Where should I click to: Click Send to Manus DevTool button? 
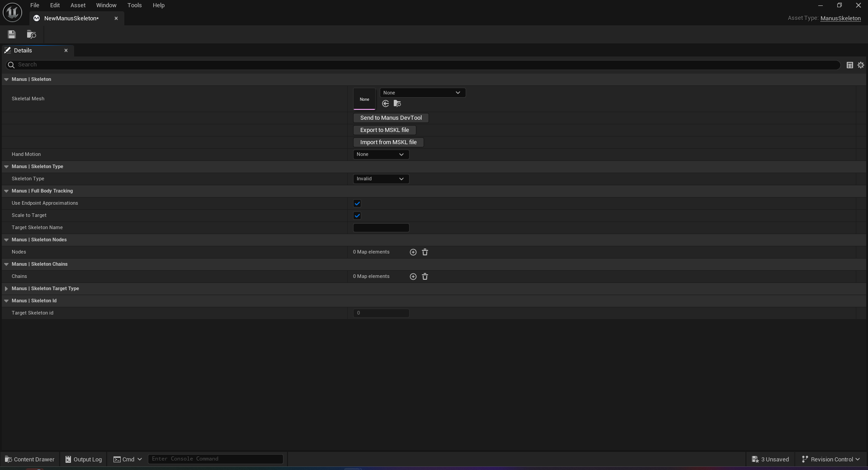(391, 118)
